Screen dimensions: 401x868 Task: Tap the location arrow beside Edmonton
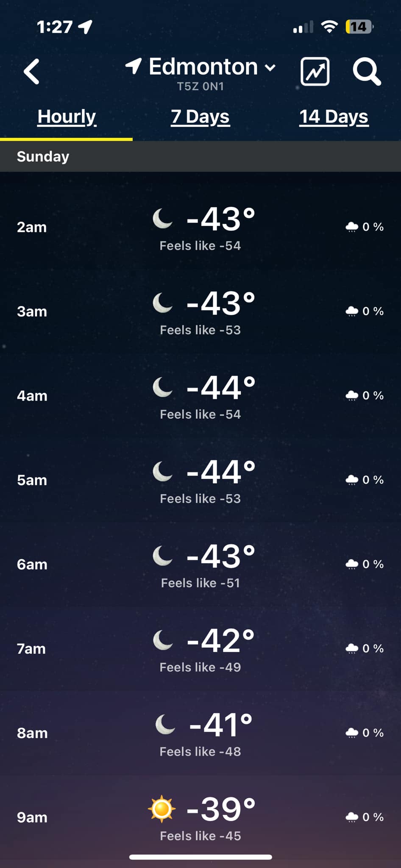click(133, 66)
